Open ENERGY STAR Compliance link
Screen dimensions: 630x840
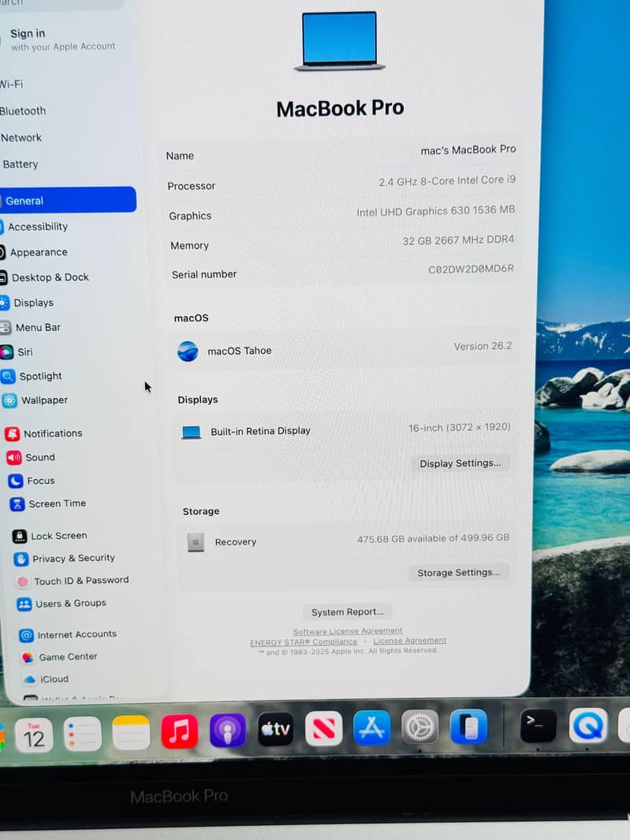click(x=304, y=641)
